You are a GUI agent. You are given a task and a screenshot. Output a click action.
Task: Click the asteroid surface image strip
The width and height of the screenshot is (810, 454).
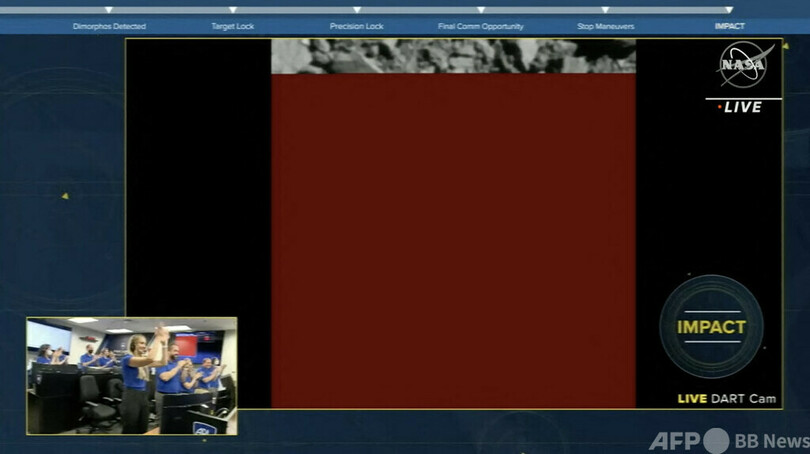[453, 56]
